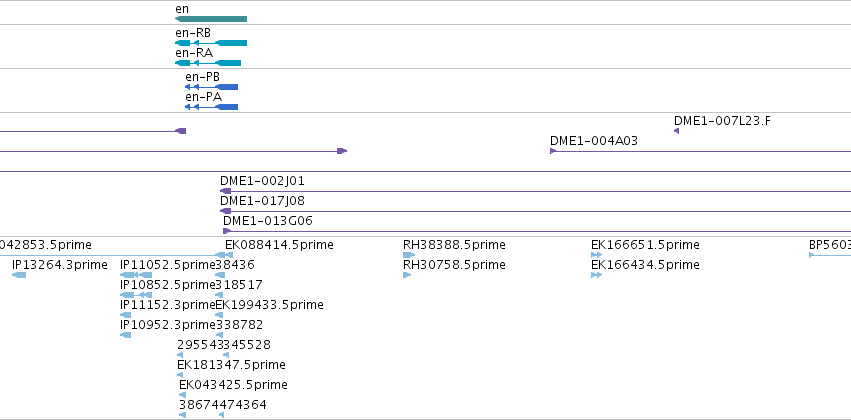Click the en-RB transcript glyph
The width and height of the screenshot is (851, 420).
pos(211,43)
